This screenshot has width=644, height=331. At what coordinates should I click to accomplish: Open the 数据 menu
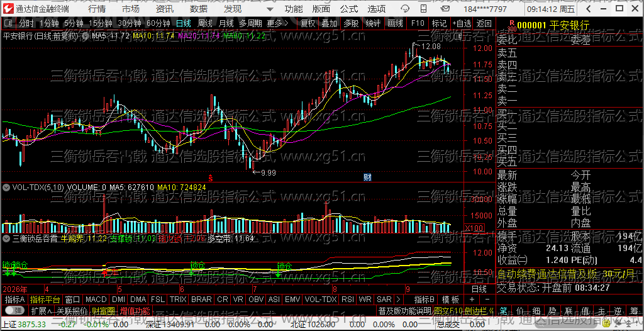(x=199, y=9)
